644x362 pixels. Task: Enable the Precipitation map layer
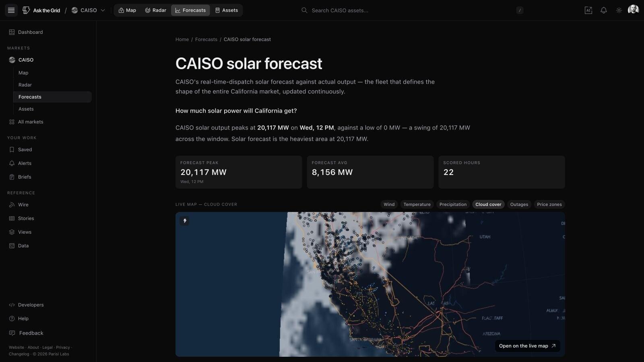453,205
